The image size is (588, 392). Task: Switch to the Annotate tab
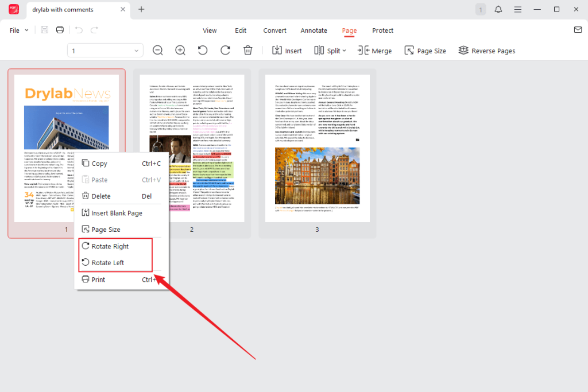pos(314,30)
